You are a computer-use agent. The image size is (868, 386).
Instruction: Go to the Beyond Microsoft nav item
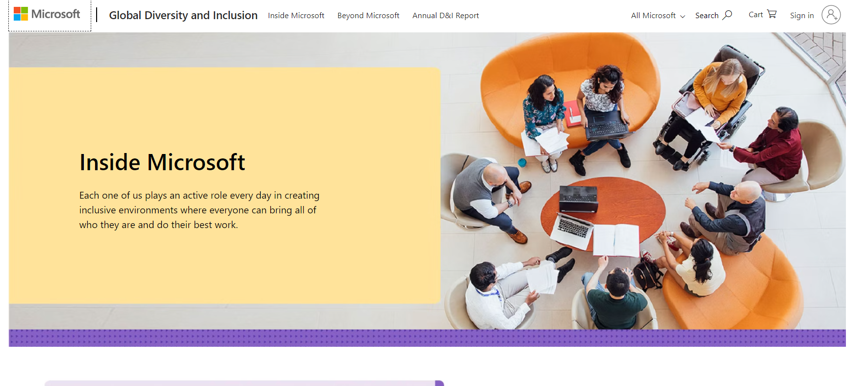point(368,16)
